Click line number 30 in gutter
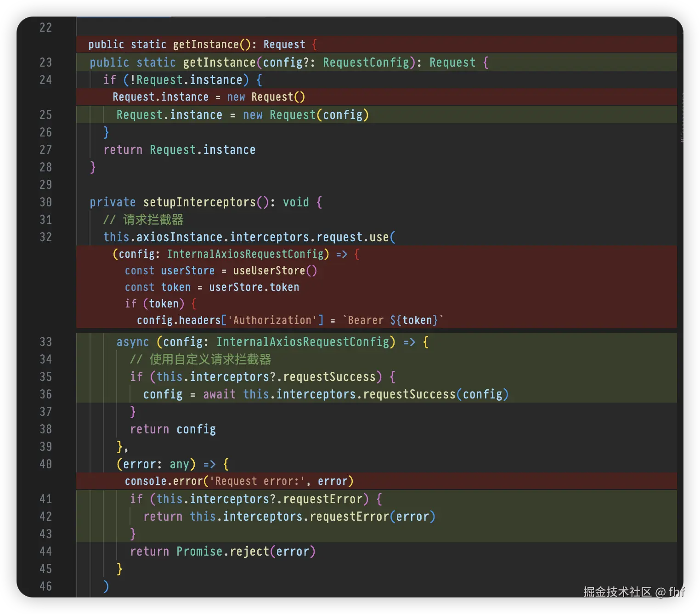Image resolution: width=700 pixels, height=614 pixels. 45,202
